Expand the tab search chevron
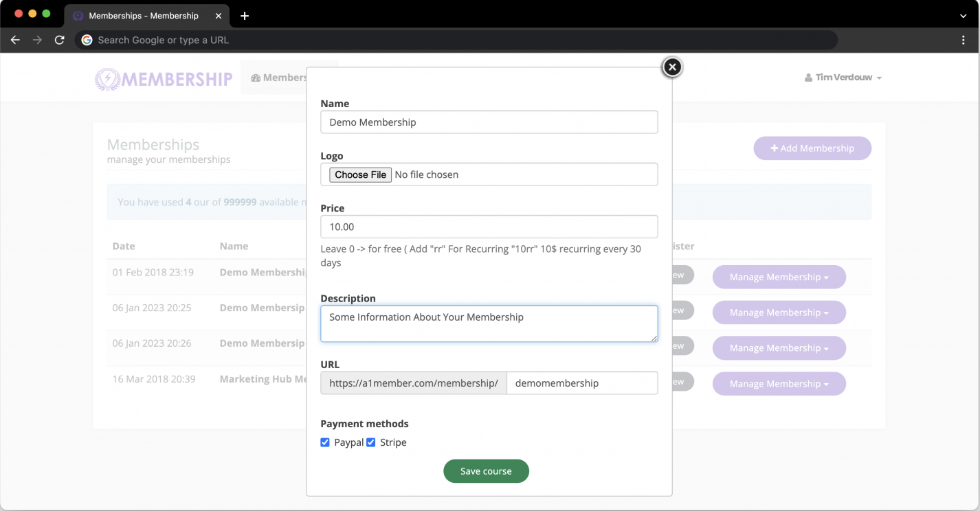980x511 pixels. pyautogui.click(x=964, y=16)
